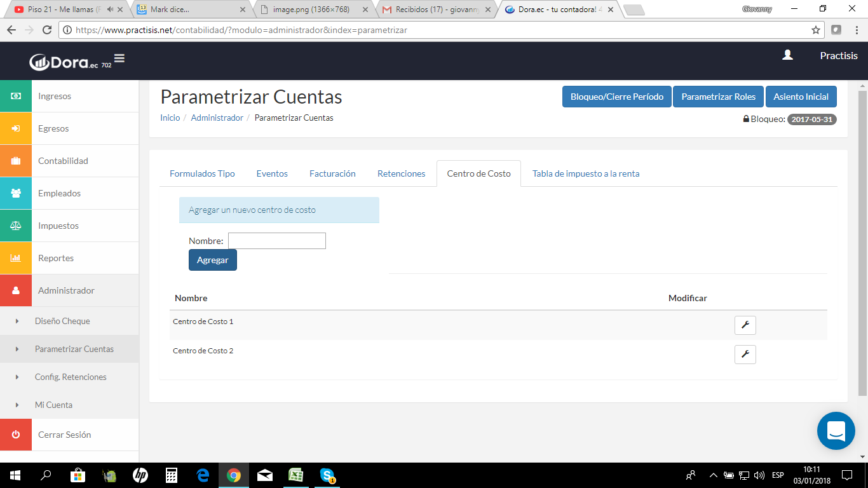Click the Reportes bar chart icon

pyautogui.click(x=16, y=258)
